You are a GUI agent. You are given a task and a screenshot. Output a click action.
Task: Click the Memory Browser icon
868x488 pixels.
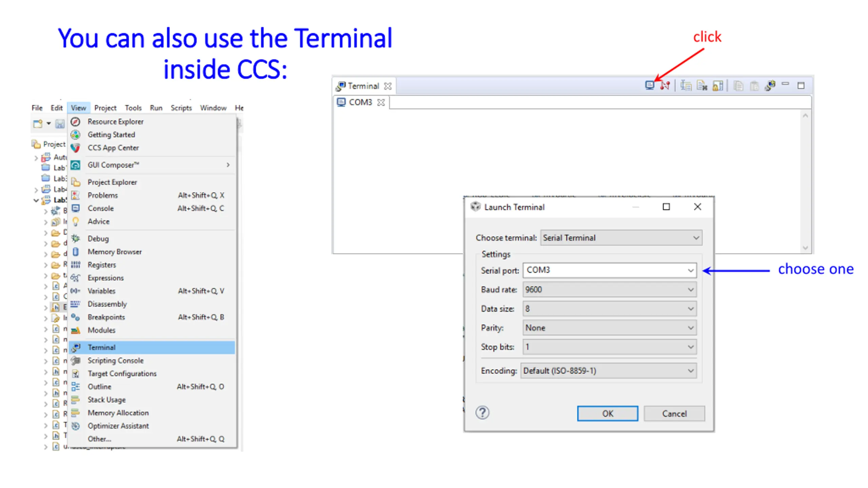coord(76,252)
